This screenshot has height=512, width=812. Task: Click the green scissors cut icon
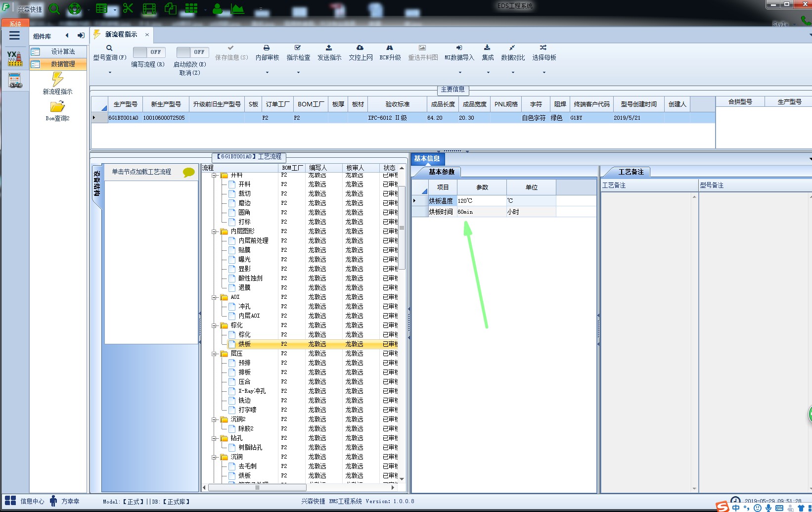[128, 8]
